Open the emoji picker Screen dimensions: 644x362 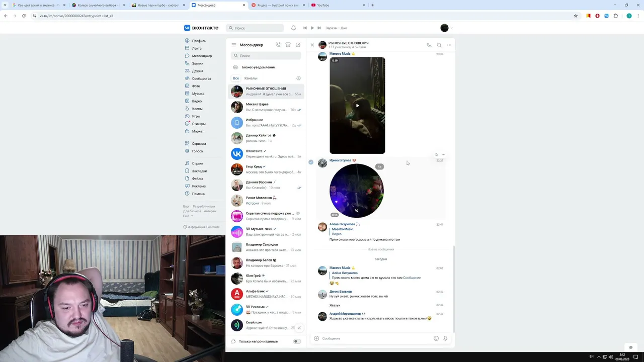[436, 338]
